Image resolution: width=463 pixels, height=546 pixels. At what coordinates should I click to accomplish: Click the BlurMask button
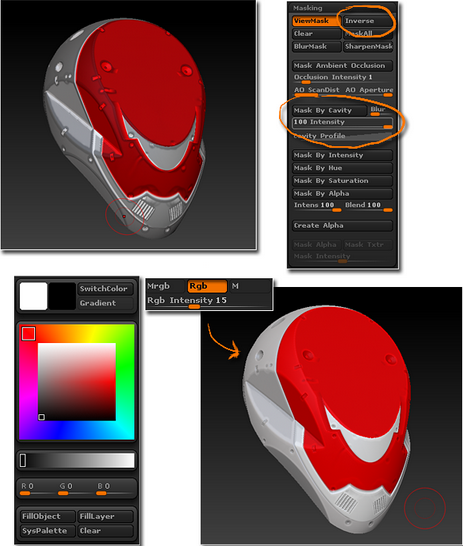click(316, 47)
